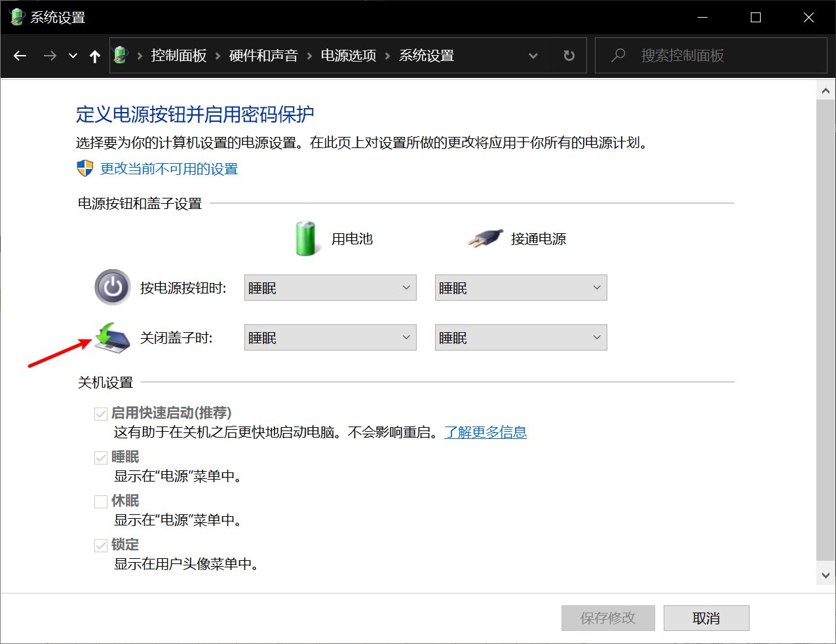Click the 定义电源按钮并启用密码保护 heading
Image resolution: width=836 pixels, height=644 pixels.
195,115
